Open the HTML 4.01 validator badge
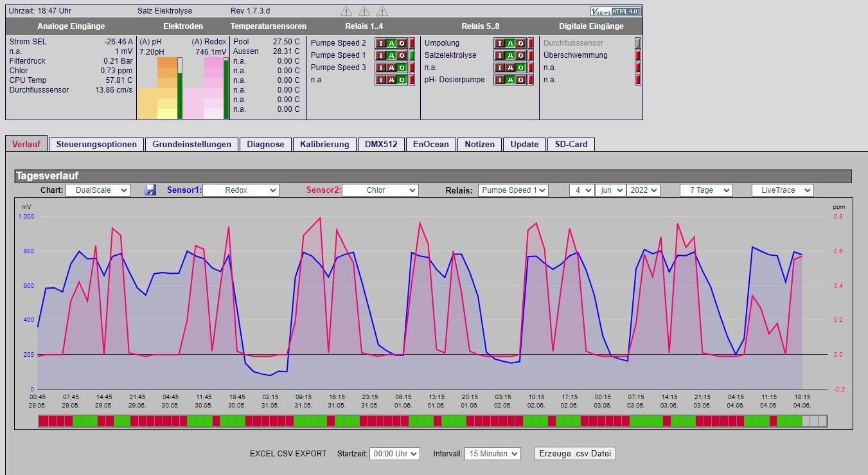The width and height of the screenshot is (868, 475). pyautogui.click(x=616, y=11)
